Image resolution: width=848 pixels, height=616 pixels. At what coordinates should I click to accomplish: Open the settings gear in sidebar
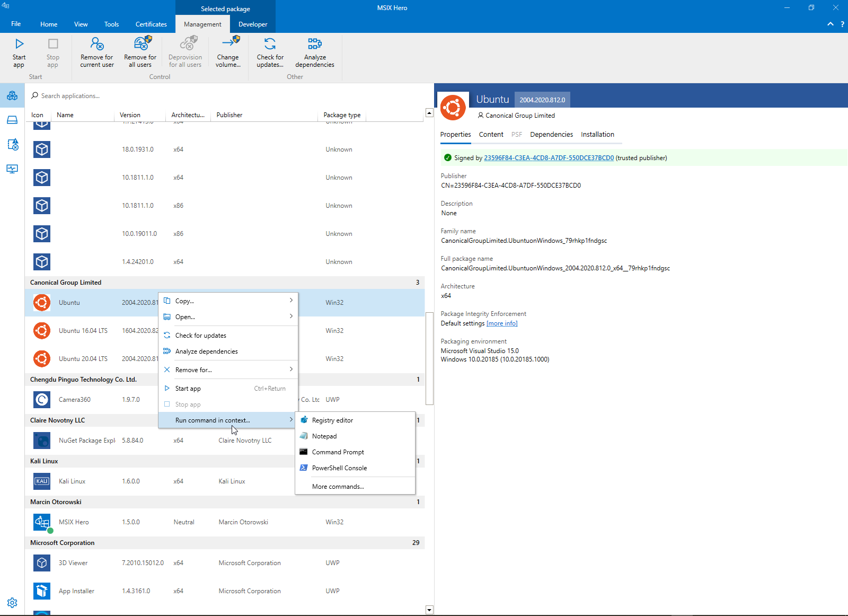12,603
